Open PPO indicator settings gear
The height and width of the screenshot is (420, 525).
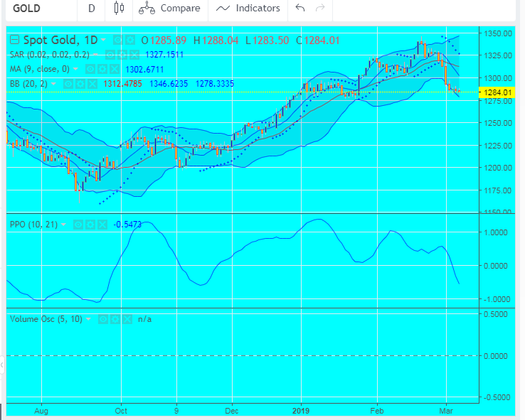coord(90,225)
